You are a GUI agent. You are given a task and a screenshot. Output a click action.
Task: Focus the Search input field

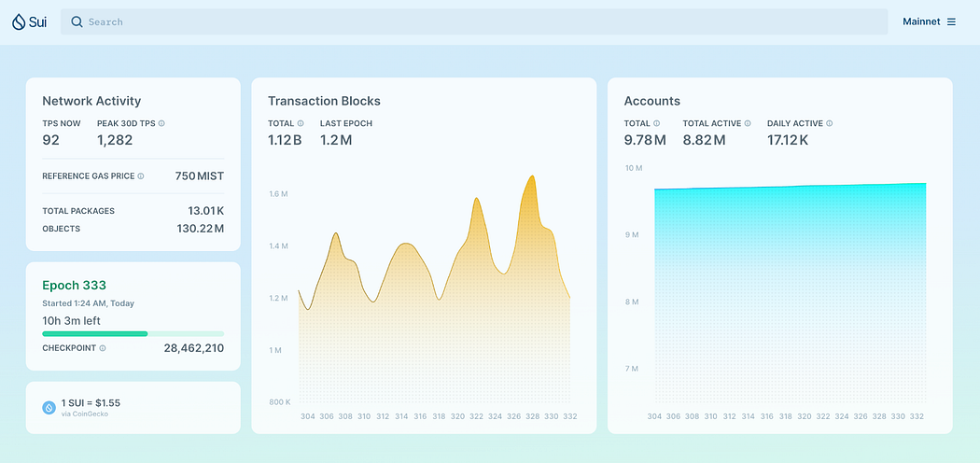coord(474,21)
